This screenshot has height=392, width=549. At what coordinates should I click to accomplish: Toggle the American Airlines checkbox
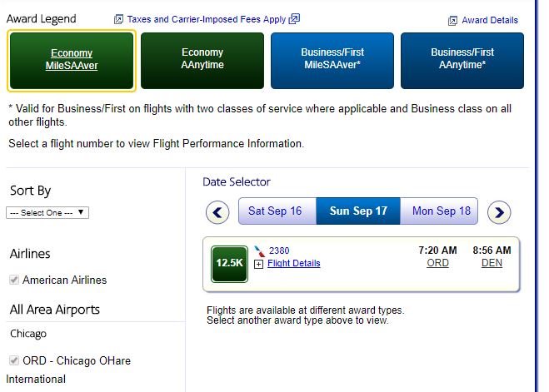point(14,280)
